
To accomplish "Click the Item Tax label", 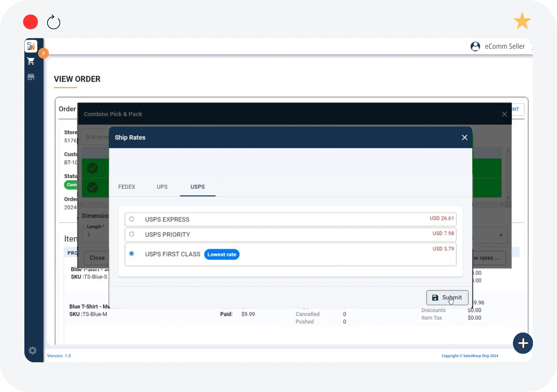I will pyautogui.click(x=431, y=318).
